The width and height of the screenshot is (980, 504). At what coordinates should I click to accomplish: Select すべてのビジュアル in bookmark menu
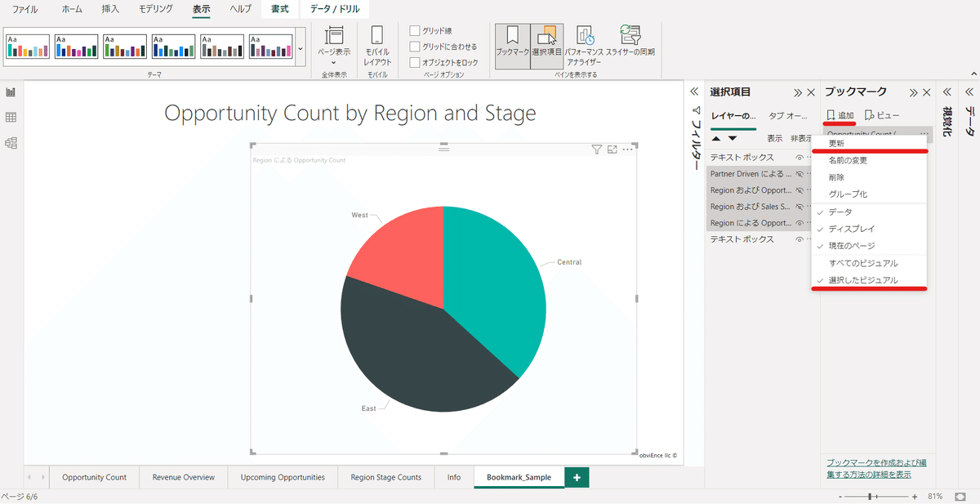point(870,263)
